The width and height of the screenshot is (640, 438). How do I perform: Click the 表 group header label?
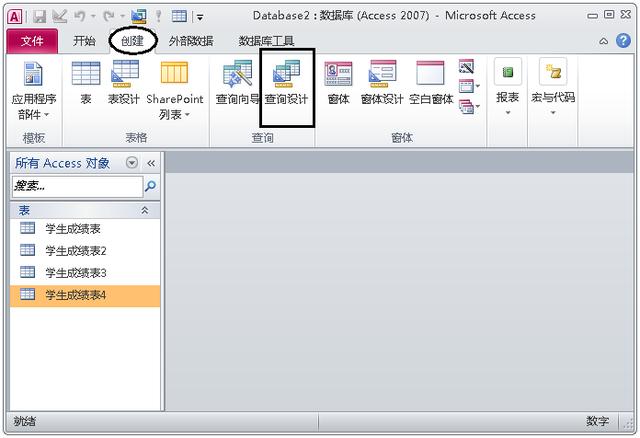pos(24,211)
